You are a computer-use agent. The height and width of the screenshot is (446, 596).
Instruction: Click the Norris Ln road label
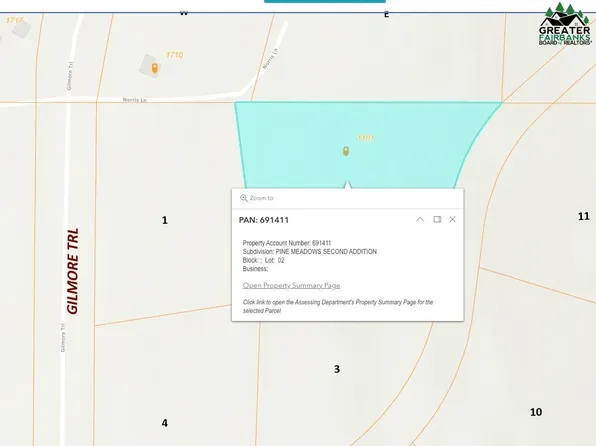point(135,100)
